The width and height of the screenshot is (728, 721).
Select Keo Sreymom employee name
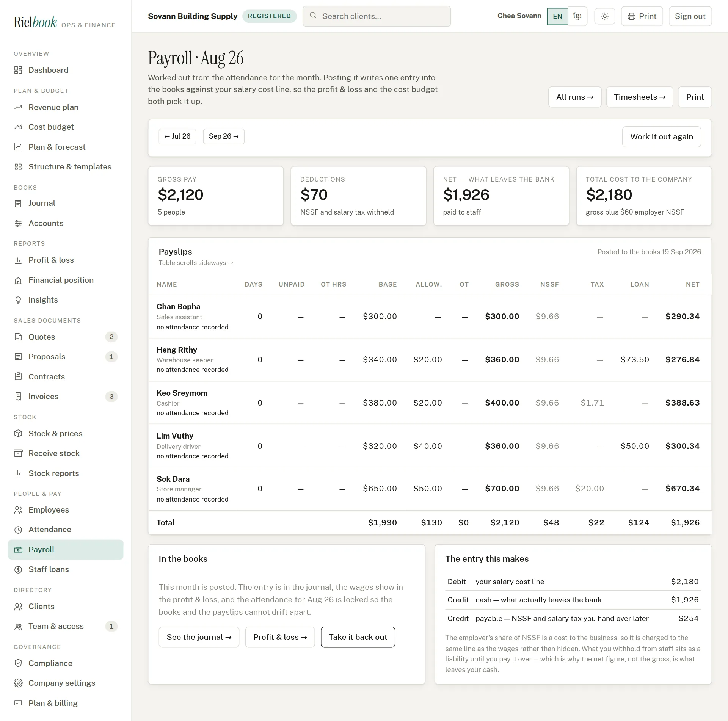tap(182, 393)
